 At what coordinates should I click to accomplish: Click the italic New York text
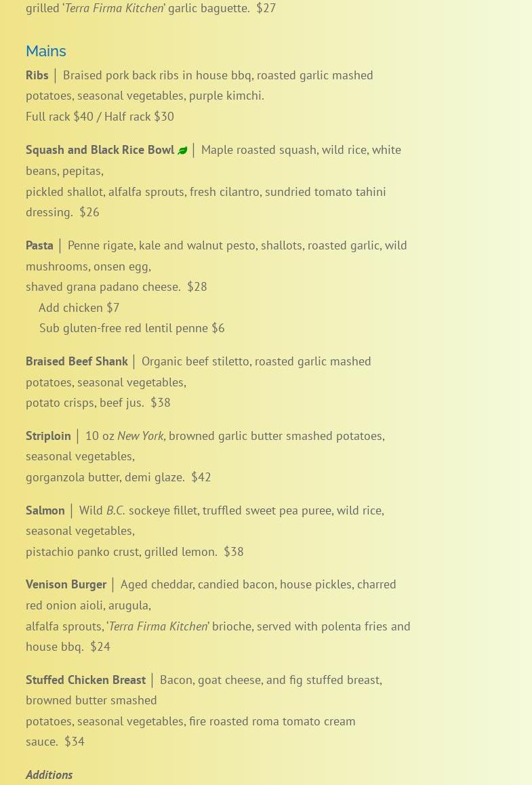click(140, 436)
